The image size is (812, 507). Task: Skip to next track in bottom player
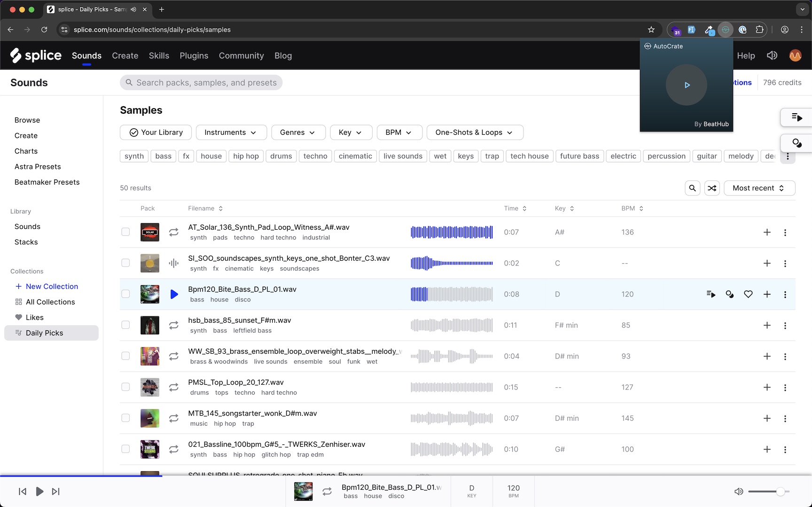[55, 491]
